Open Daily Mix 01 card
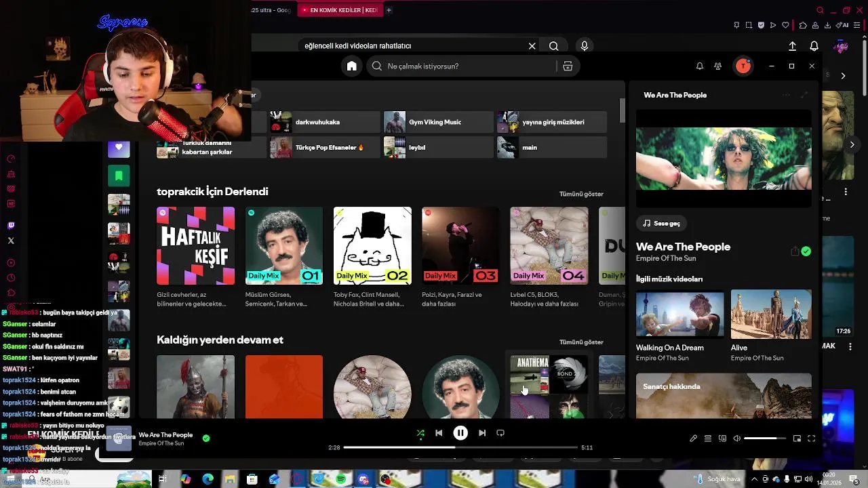The width and height of the screenshot is (868, 488). click(284, 258)
